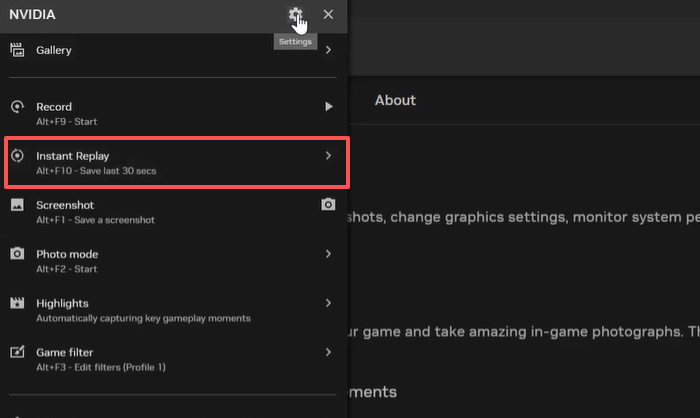The height and width of the screenshot is (418, 700).
Task: Click the Instant Replay icon
Action: 17,157
